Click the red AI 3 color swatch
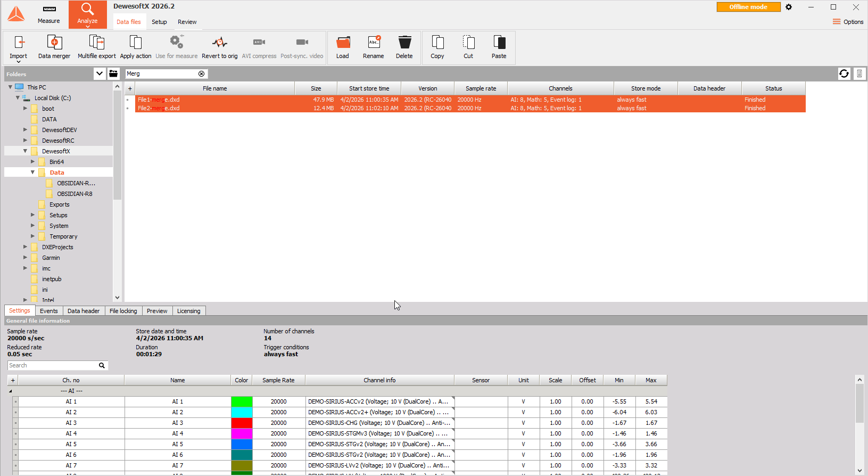 (242, 423)
